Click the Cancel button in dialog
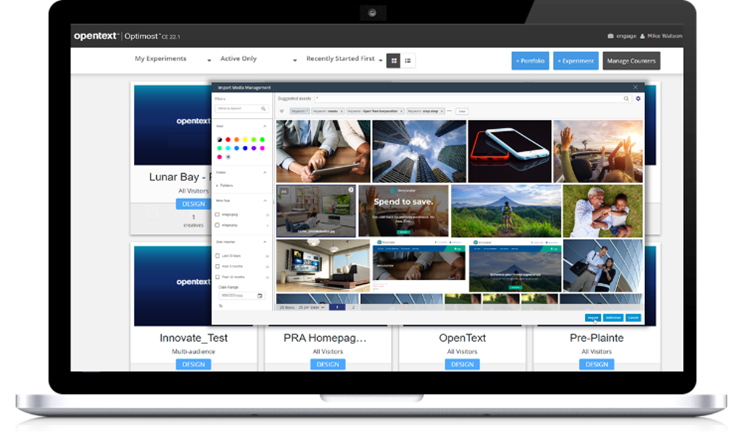745x440 pixels. 633,317
